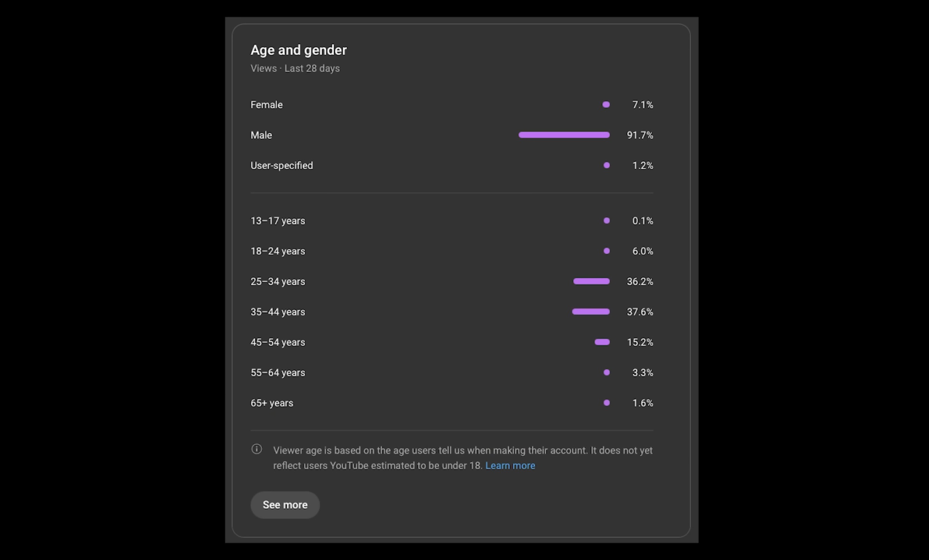The image size is (929, 560).
Task: Select the 35–44 years purple bar
Action: coord(591,311)
